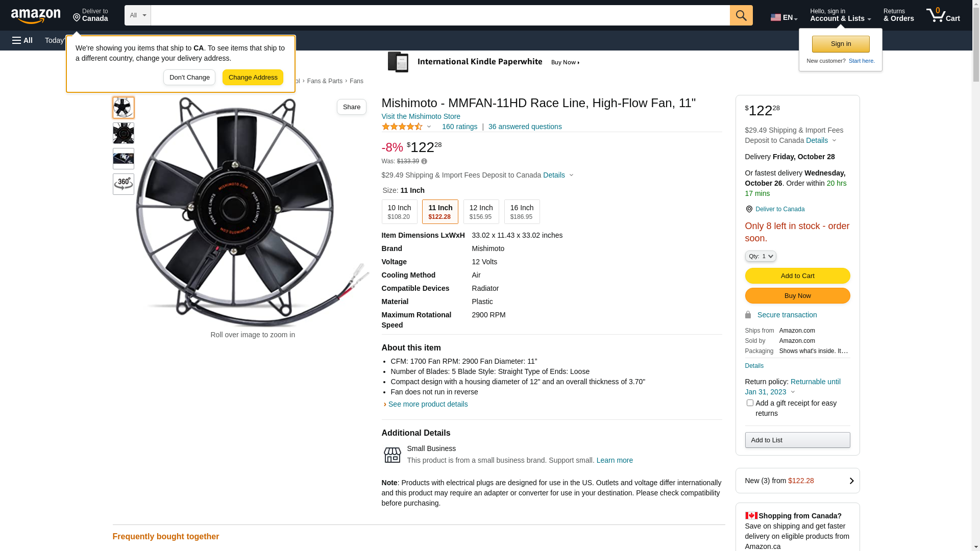Viewport: 980px width, 551px height.
Task: Visit the Mishimoto Store link
Action: coord(421,116)
